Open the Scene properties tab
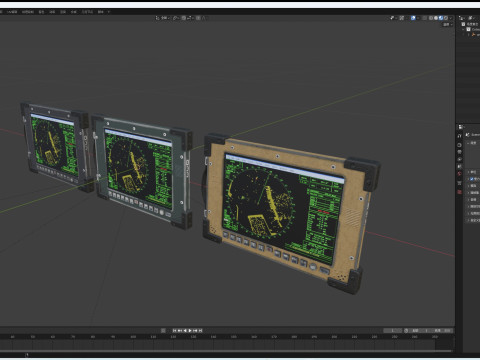Screen dimensions: 480x360 point(459,166)
